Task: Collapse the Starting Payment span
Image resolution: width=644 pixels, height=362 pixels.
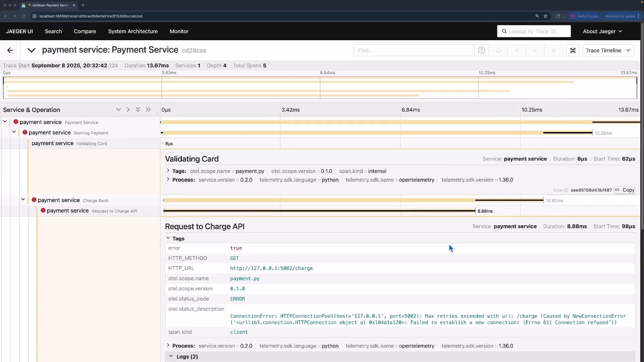Action: (x=14, y=132)
